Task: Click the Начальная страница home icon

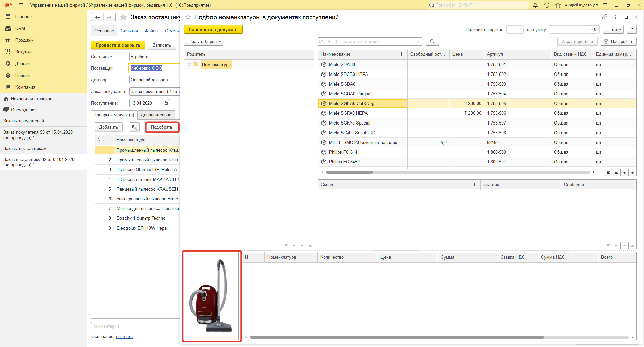Action: point(6,99)
